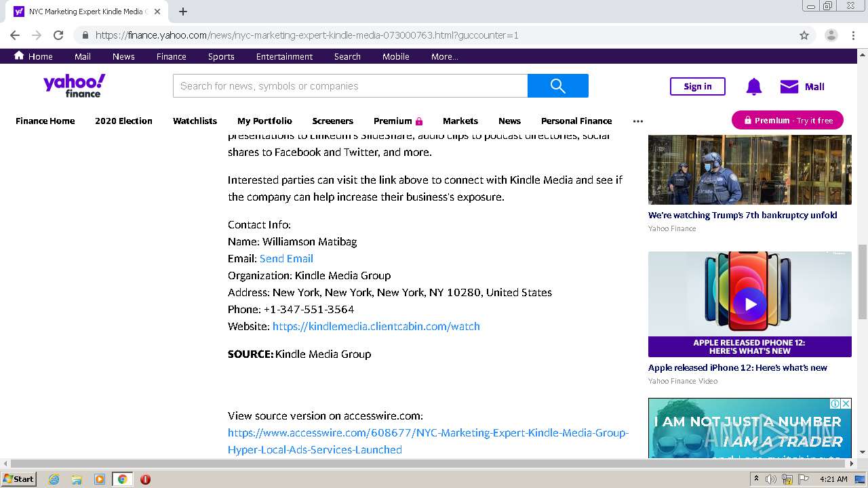The width and height of the screenshot is (868, 488).
Task: Click the browser address bar URL
Action: (x=307, y=35)
